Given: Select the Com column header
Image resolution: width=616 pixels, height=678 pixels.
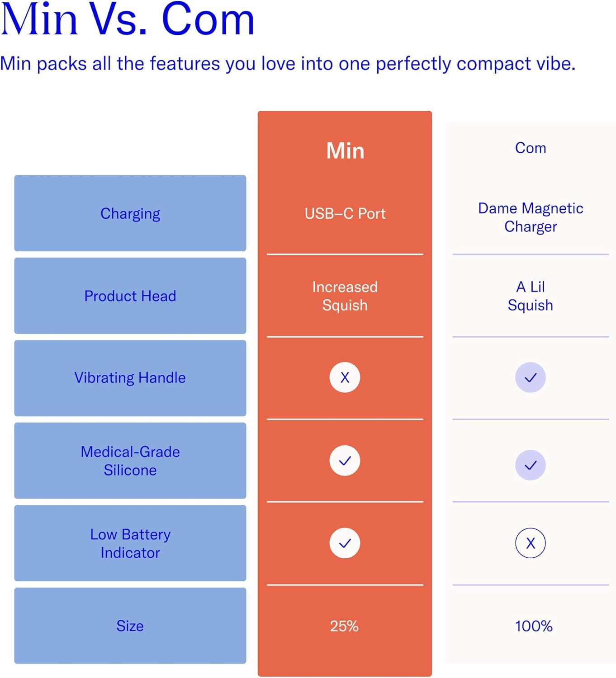Looking at the screenshot, I should [x=531, y=148].
